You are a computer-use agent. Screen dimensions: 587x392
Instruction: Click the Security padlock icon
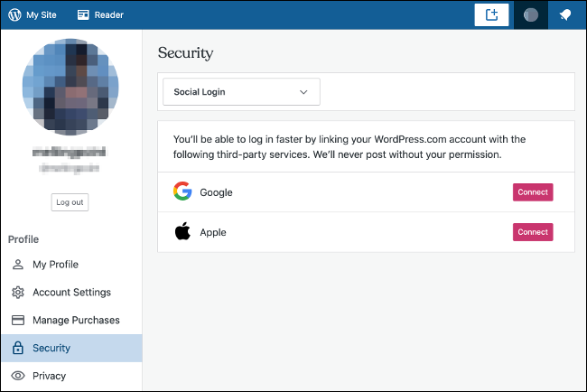(17, 348)
